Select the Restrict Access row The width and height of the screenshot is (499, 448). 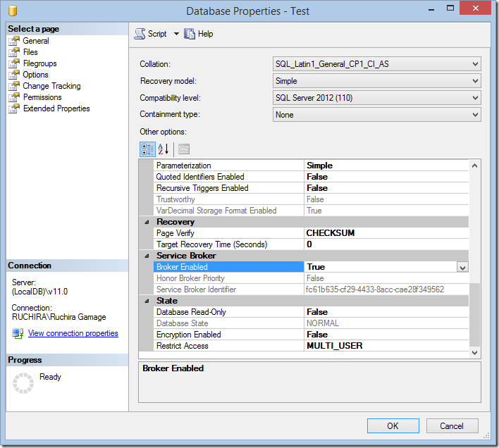click(x=311, y=346)
